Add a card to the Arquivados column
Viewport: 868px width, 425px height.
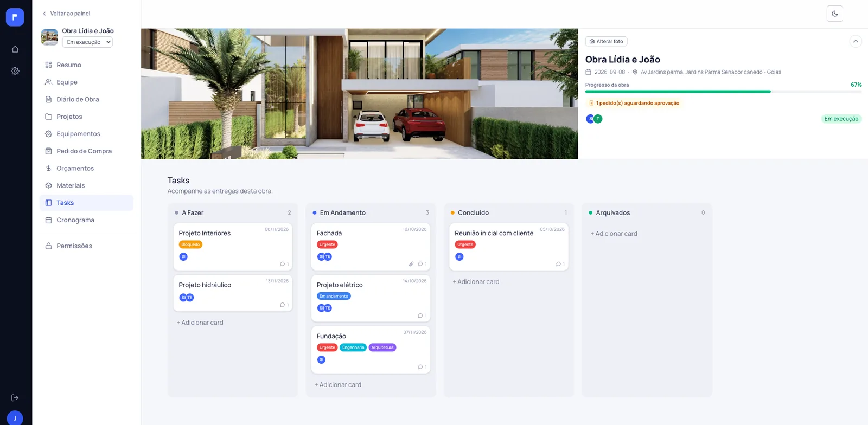click(614, 234)
